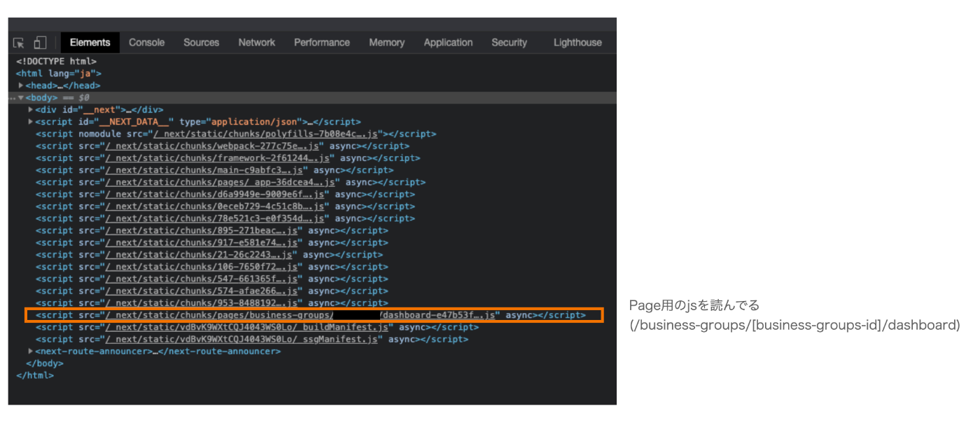
Task: Switch to the Elements tab
Action: coord(90,43)
